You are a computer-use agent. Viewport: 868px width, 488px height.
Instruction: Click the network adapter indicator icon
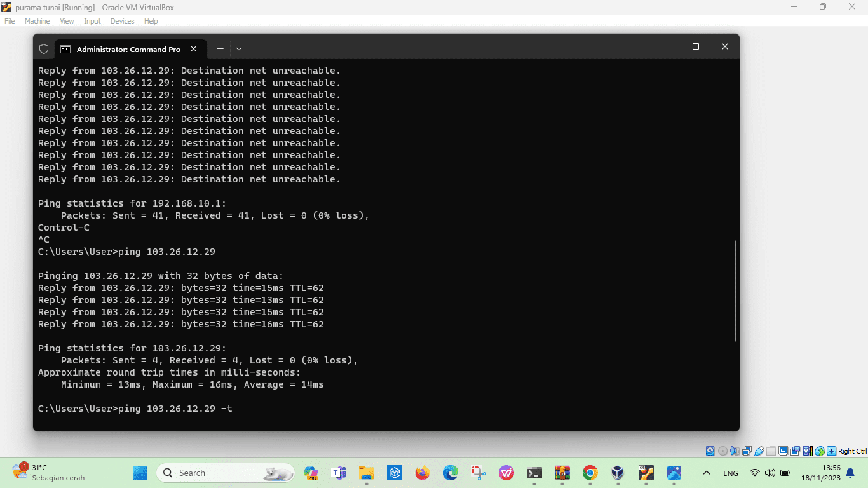pos(747,451)
